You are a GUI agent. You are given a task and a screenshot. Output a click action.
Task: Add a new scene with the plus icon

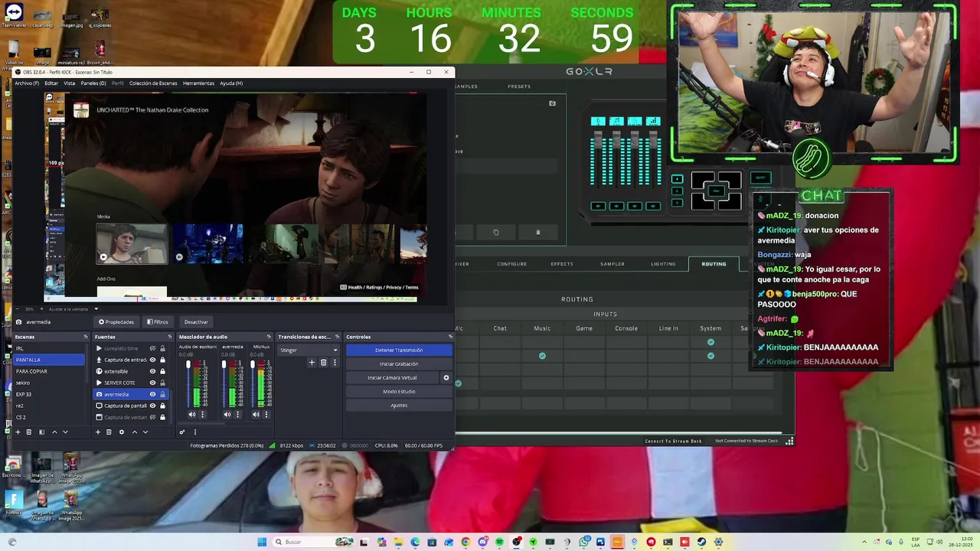18,432
